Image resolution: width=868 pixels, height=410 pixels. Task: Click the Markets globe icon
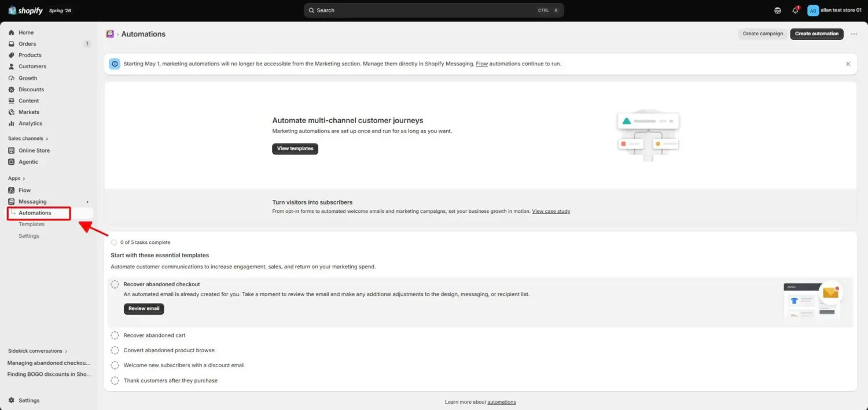pos(12,112)
